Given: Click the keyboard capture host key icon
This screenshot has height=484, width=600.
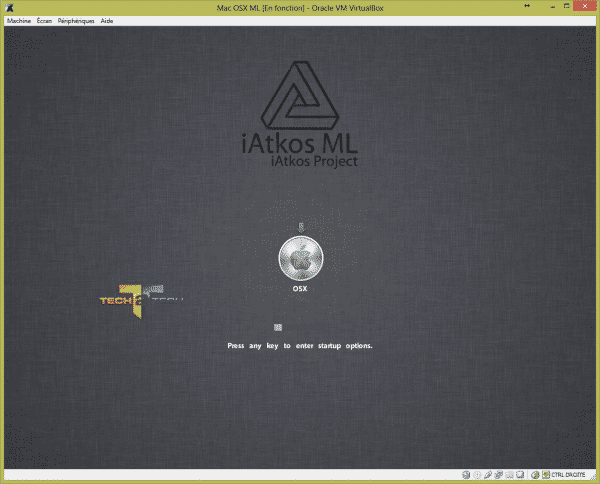Looking at the screenshot, I should [546, 474].
